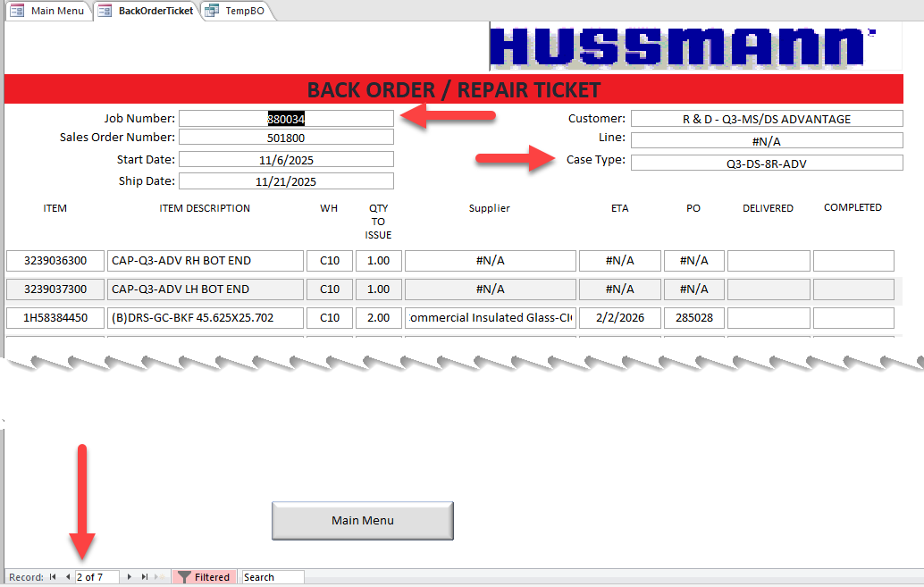924x587 pixels.
Task: Click the TempBO tab's table icon
Action: (212, 11)
